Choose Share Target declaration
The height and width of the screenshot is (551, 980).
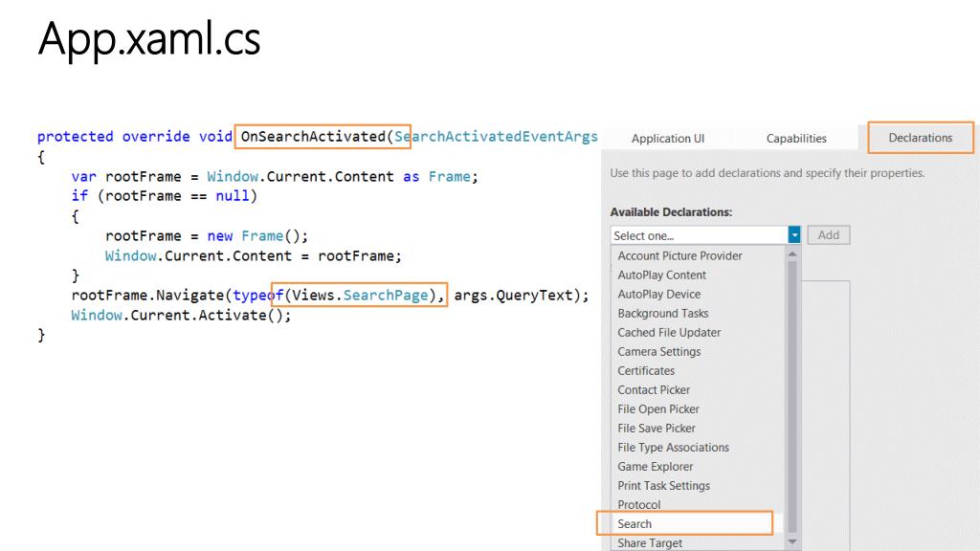pyautogui.click(x=650, y=543)
